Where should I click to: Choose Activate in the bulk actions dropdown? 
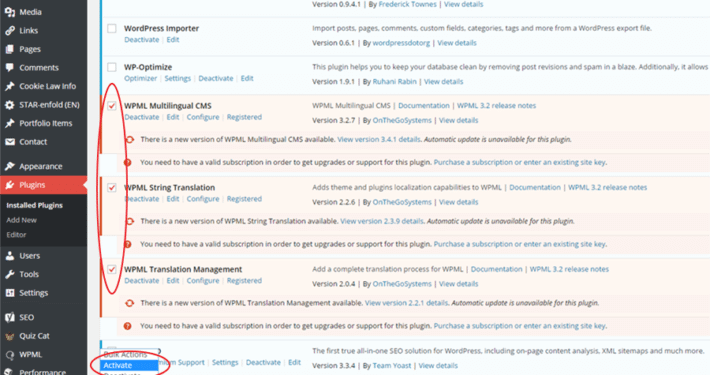pos(130,365)
